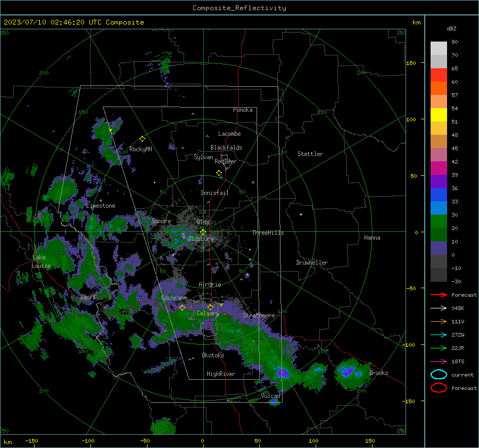The image size is (479, 448).
Task: Click the Lacombe label
Action: pyautogui.click(x=229, y=134)
